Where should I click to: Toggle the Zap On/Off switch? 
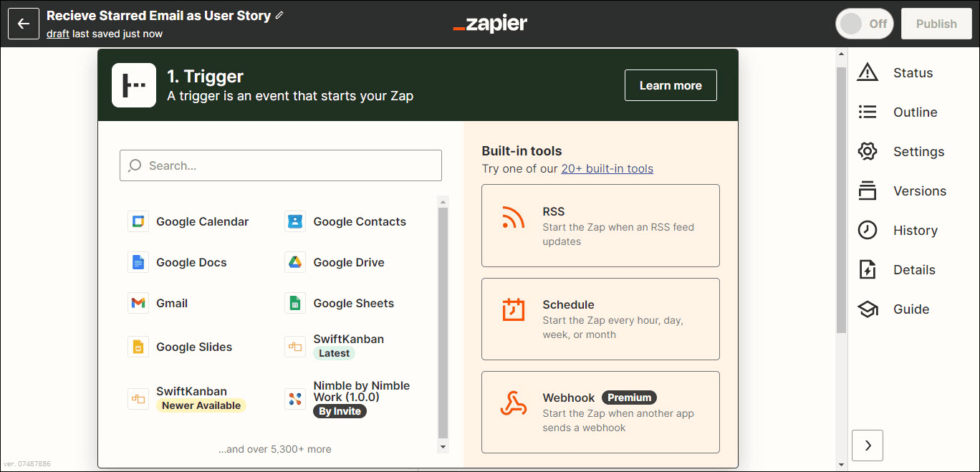coord(865,24)
